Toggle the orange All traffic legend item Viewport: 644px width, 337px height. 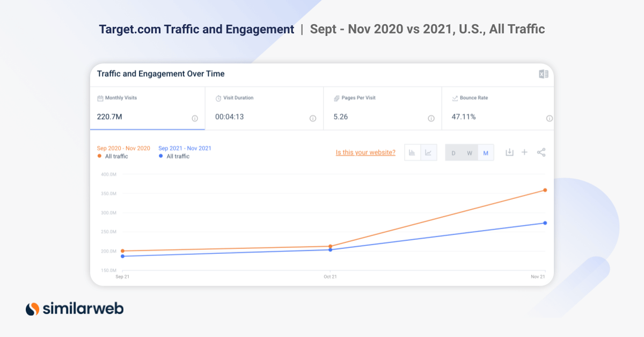(x=113, y=156)
